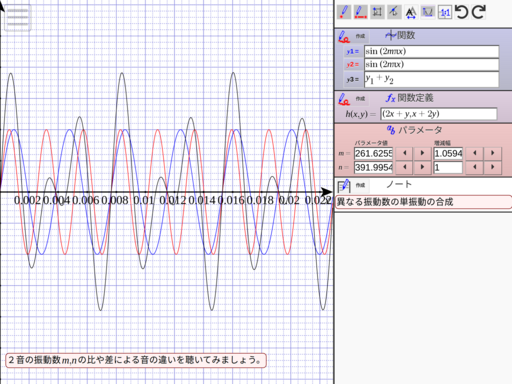Screen dimensions: 512x384
Task: Open the hamburger menu
Action: 18,18
